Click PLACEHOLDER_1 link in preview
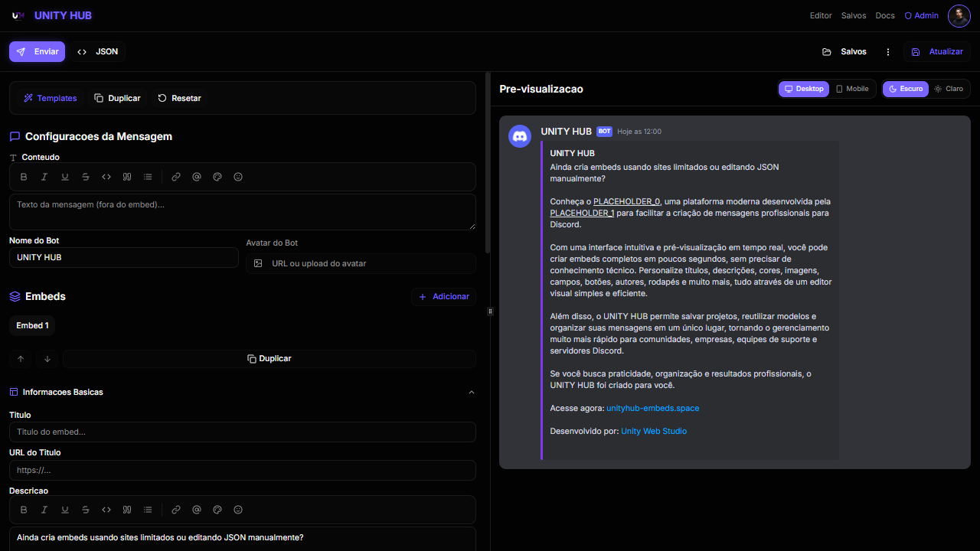This screenshot has width=980, height=551. 582,213
